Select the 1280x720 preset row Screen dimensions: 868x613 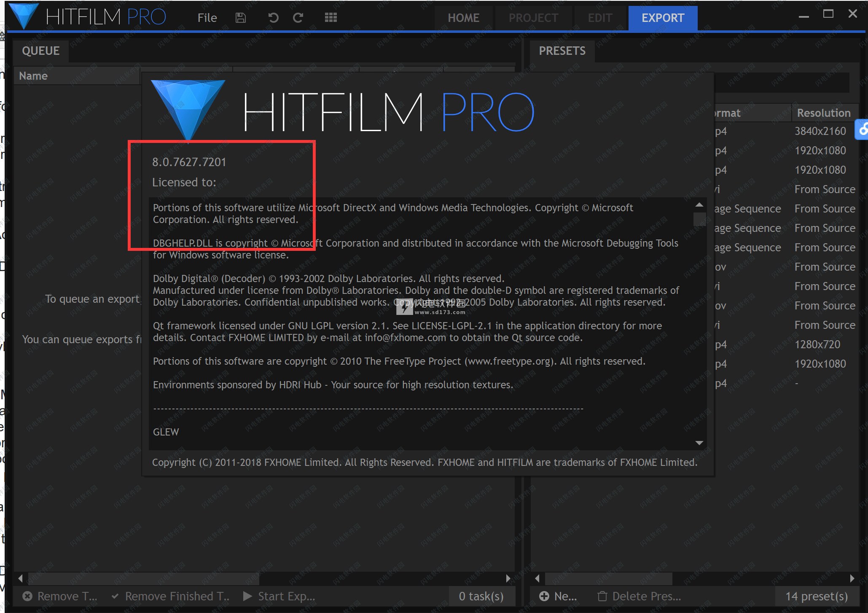786,344
